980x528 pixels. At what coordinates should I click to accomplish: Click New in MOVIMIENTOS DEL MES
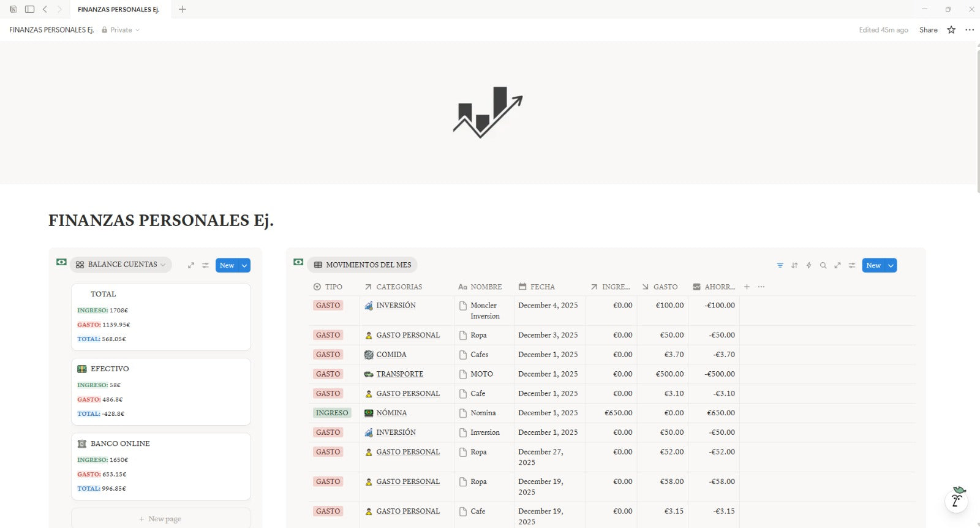coord(873,265)
